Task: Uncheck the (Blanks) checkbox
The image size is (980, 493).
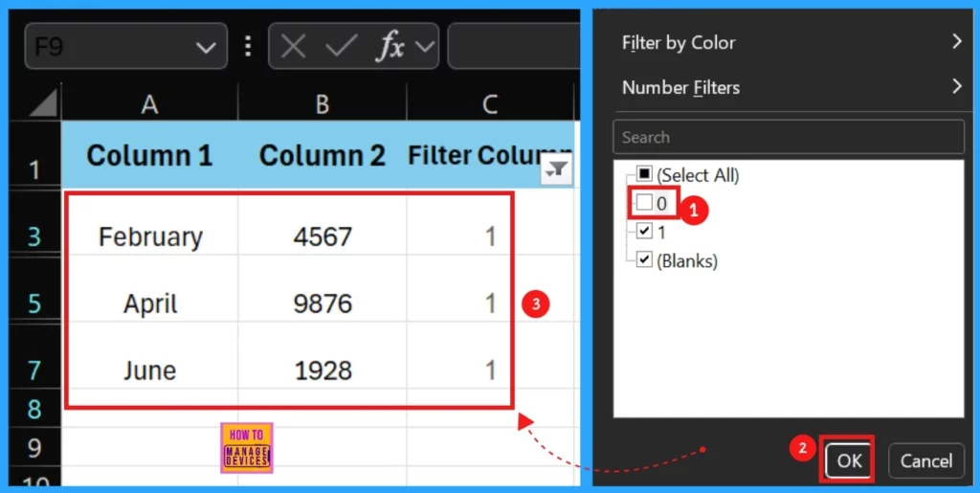Action: [644, 259]
